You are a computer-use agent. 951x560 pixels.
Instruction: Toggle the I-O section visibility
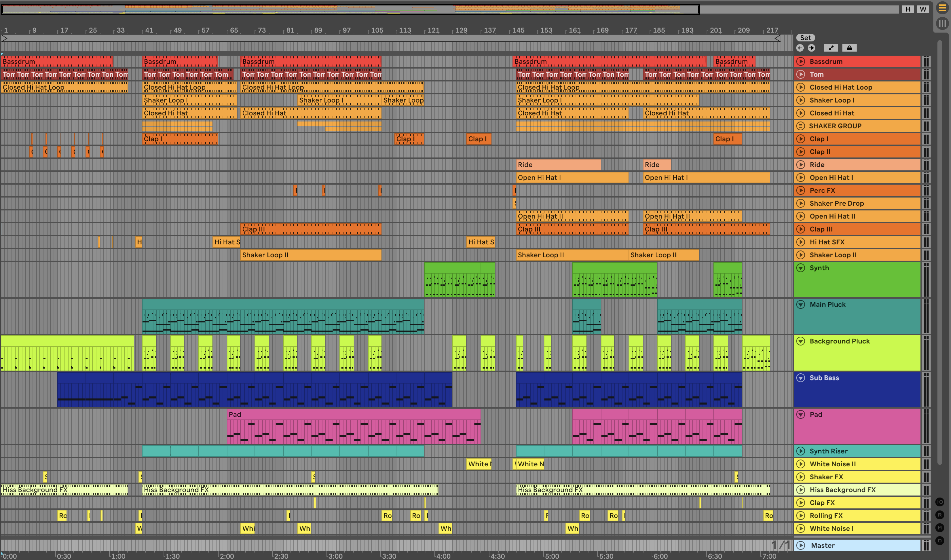tap(940, 502)
